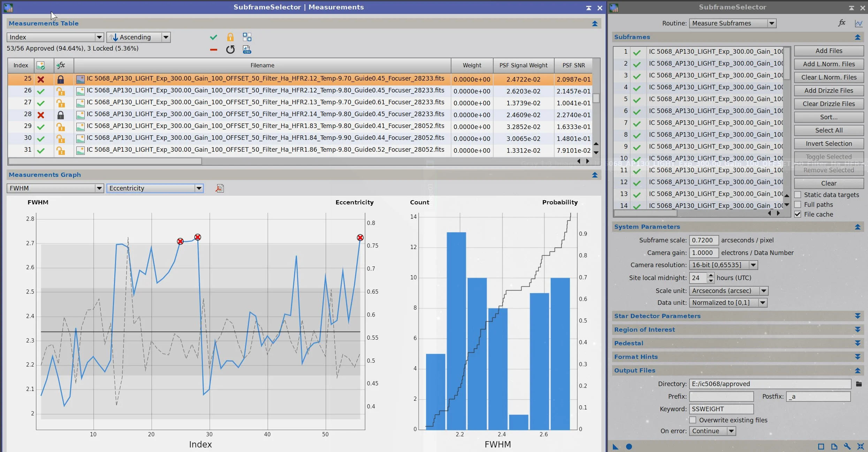Expand the Star Detector Parameters section

click(x=858, y=316)
